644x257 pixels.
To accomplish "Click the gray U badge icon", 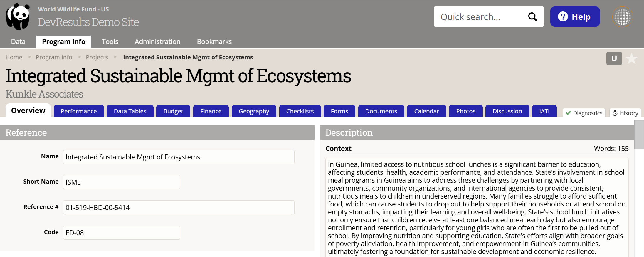I will [614, 58].
